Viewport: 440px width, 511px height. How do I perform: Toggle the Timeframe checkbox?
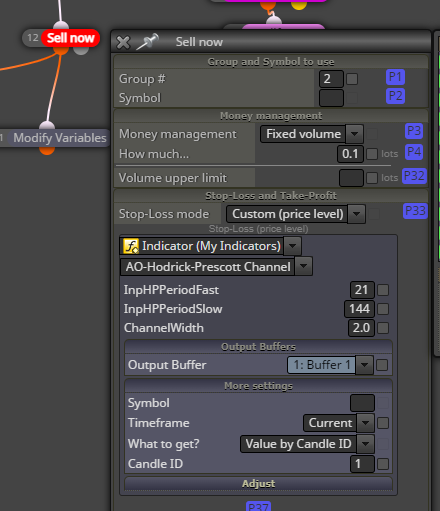click(x=383, y=423)
